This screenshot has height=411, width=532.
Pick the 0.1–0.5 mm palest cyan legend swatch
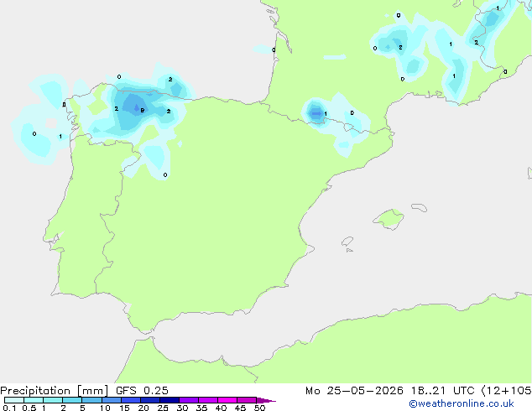point(14,400)
